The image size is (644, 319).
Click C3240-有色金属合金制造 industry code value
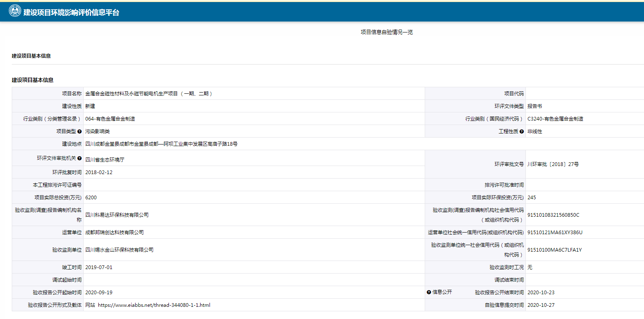coord(555,119)
